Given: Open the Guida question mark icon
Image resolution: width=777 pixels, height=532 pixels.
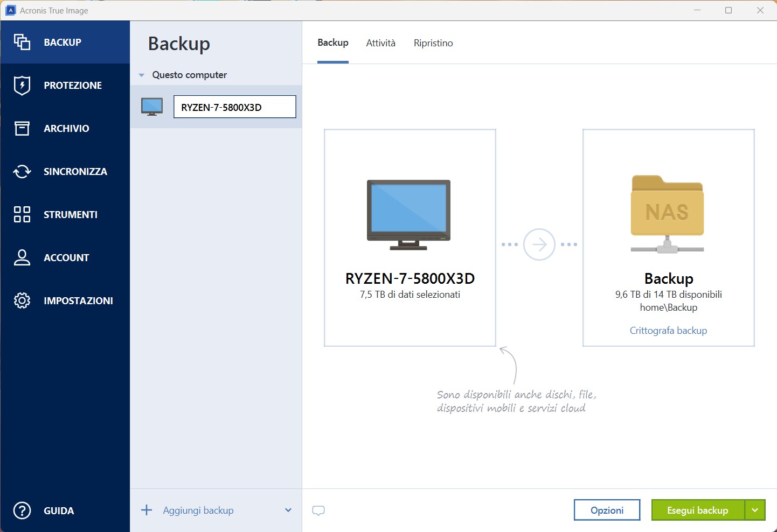Looking at the screenshot, I should [22, 510].
